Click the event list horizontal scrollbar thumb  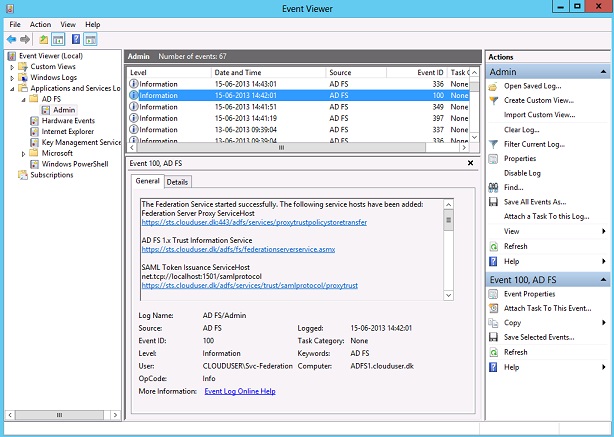click(281, 148)
